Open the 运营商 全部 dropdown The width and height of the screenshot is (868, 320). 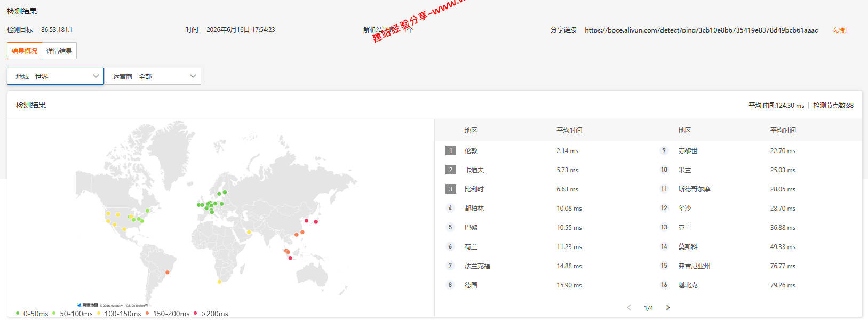pyautogui.click(x=153, y=76)
